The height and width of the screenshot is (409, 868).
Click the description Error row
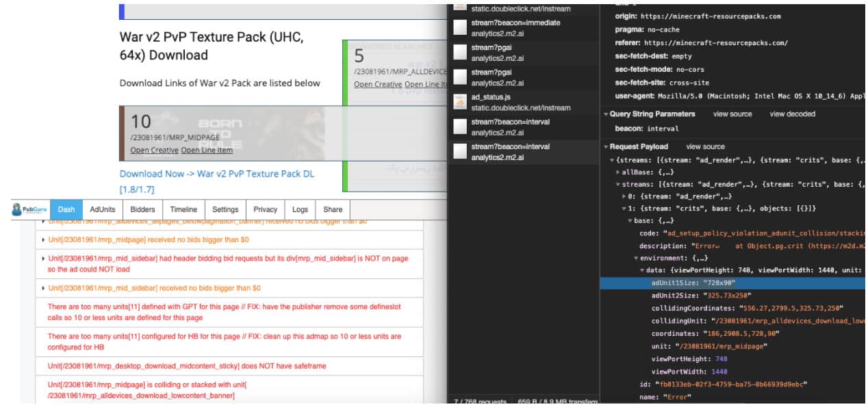tap(733, 246)
